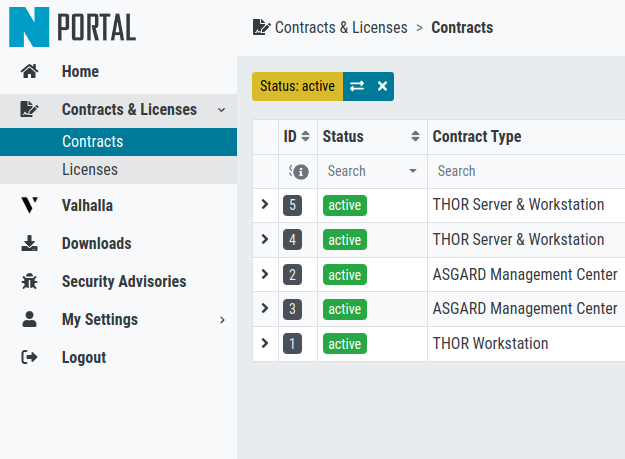Select the Contracts submenu item
Viewport: 625px width, 459px height.
point(92,142)
